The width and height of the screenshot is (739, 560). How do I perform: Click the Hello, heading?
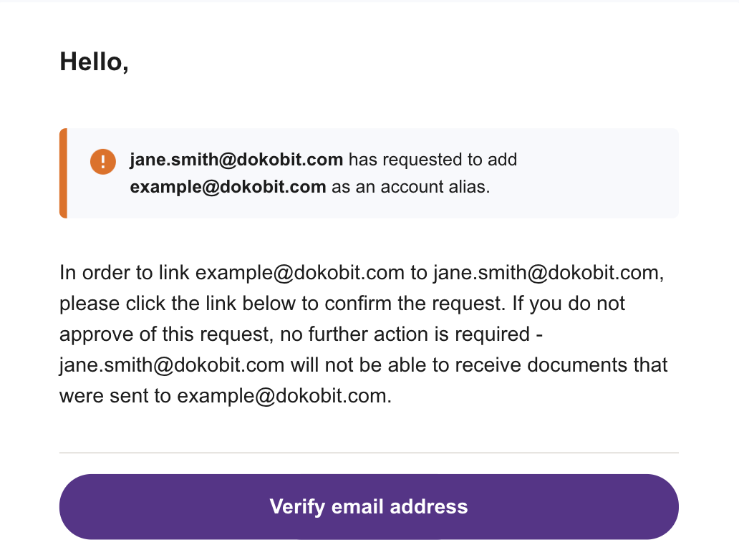click(x=95, y=62)
